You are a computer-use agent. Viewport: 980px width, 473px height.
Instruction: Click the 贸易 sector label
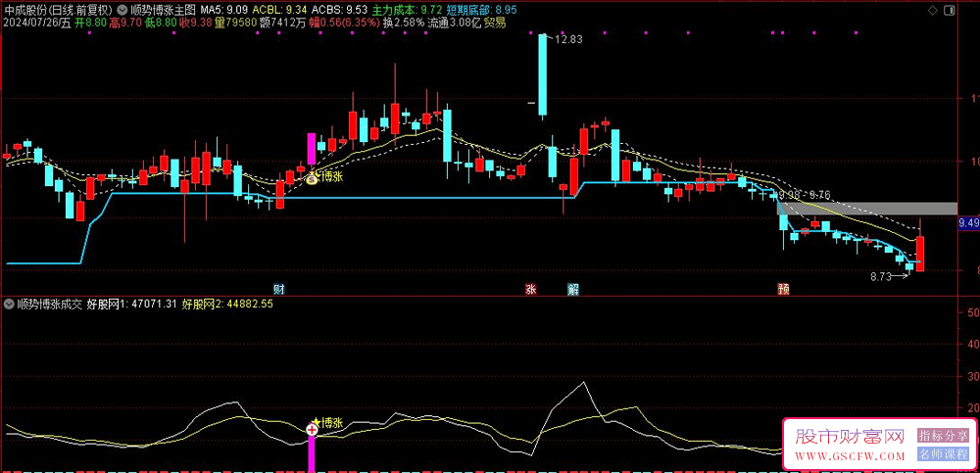coord(496,22)
